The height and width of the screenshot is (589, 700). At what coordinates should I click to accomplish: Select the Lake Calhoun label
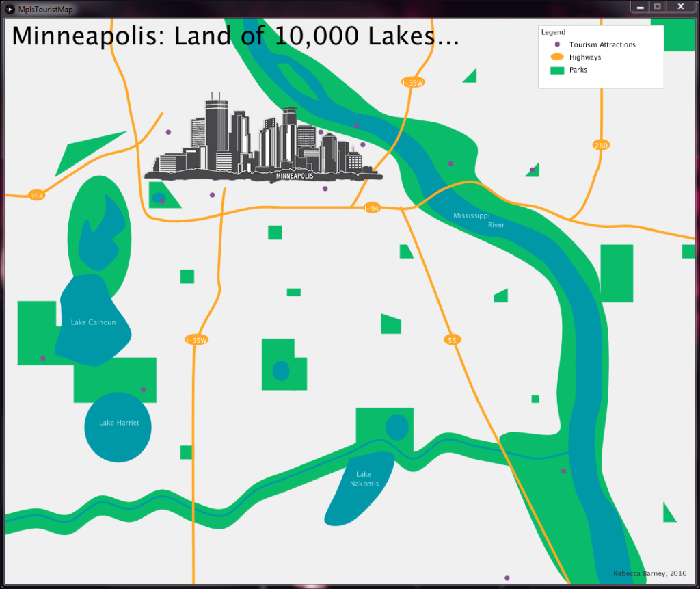pyautogui.click(x=93, y=322)
